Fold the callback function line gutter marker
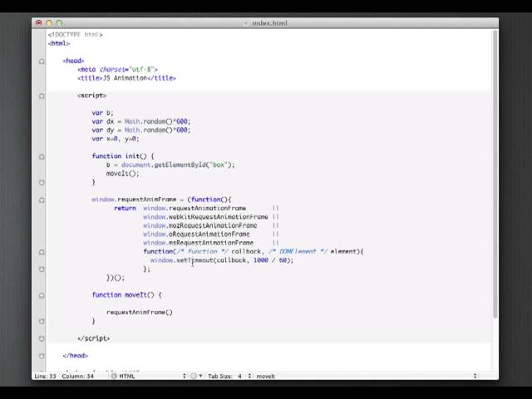The image size is (532, 399). tap(42, 252)
